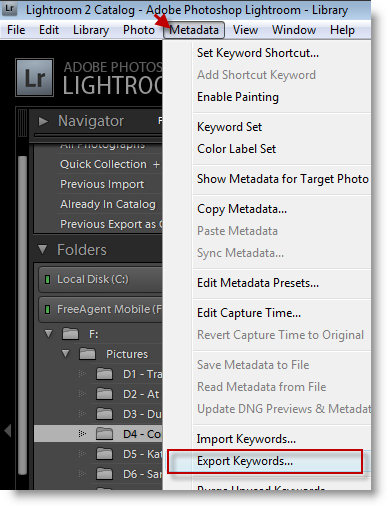
Task: Click the Navigator panel title
Action: [91, 121]
